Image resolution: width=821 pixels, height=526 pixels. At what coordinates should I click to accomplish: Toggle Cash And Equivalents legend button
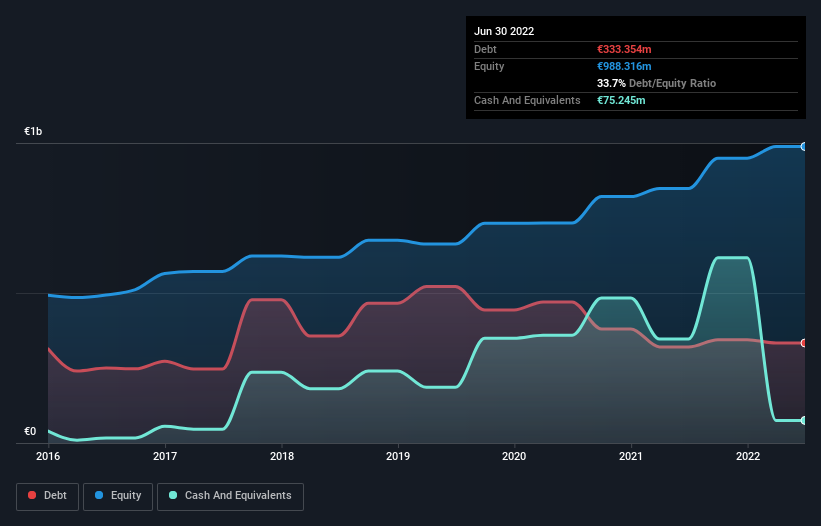point(230,496)
